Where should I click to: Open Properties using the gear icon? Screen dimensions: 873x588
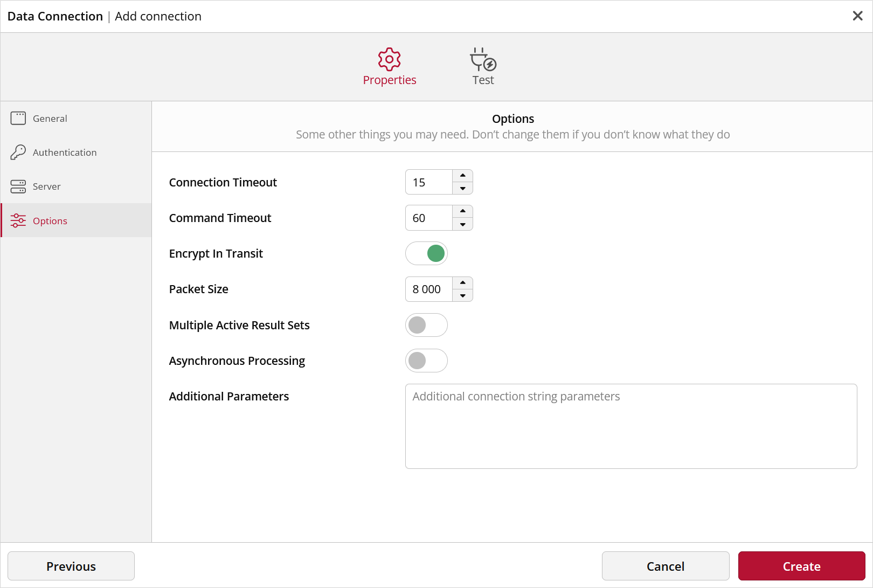389,60
